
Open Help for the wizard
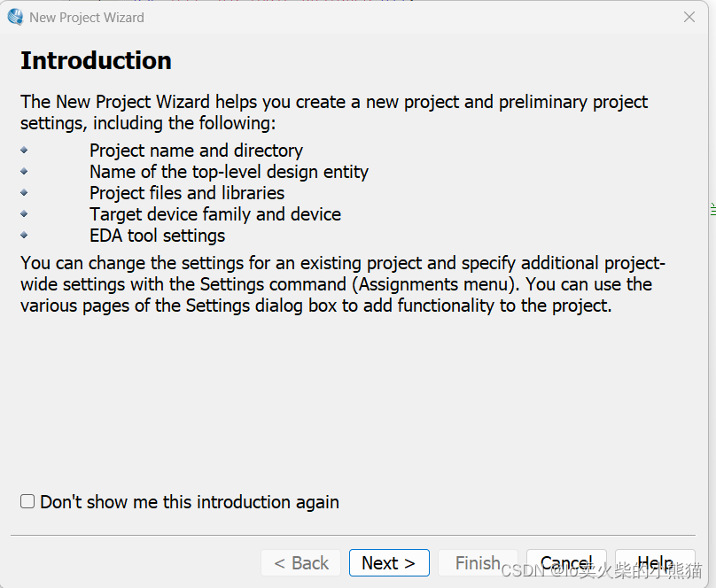tap(655, 563)
